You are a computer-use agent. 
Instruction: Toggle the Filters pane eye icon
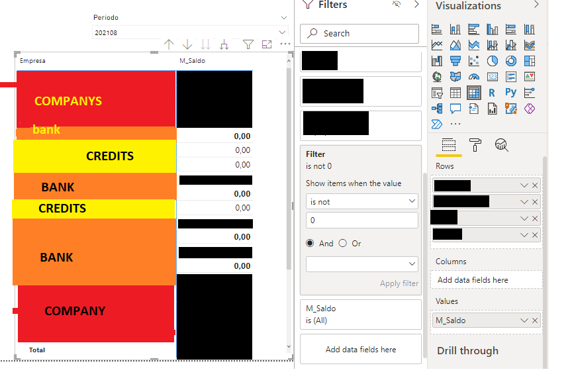397,5
